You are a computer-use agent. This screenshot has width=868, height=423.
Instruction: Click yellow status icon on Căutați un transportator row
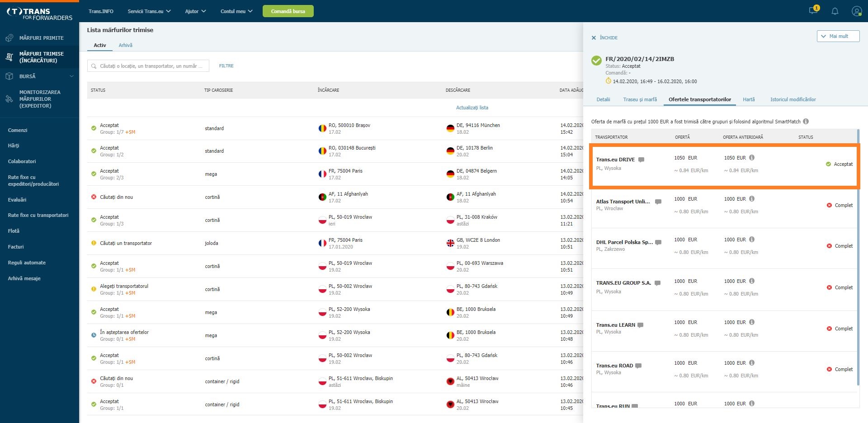point(94,243)
